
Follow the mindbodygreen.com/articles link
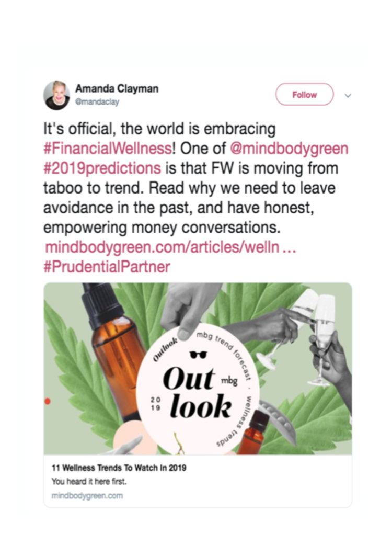[170, 247]
